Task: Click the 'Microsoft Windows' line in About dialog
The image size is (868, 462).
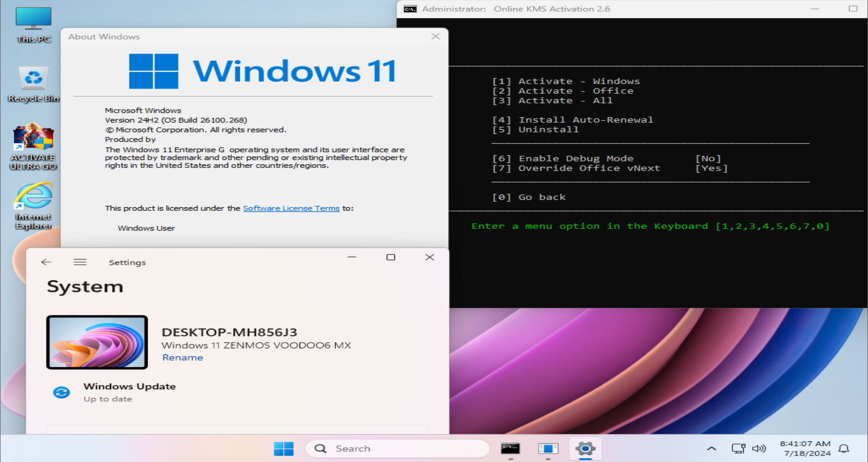Action: point(143,110)
